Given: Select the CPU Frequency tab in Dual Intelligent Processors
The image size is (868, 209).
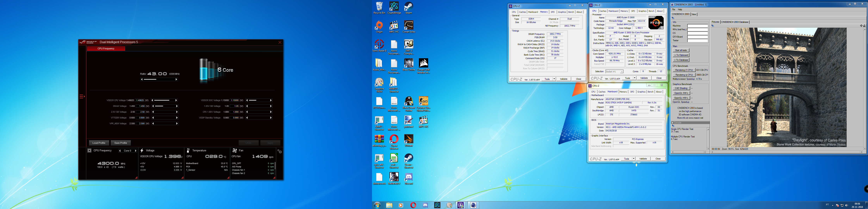Looking at the screenshot, I should 106,48.
